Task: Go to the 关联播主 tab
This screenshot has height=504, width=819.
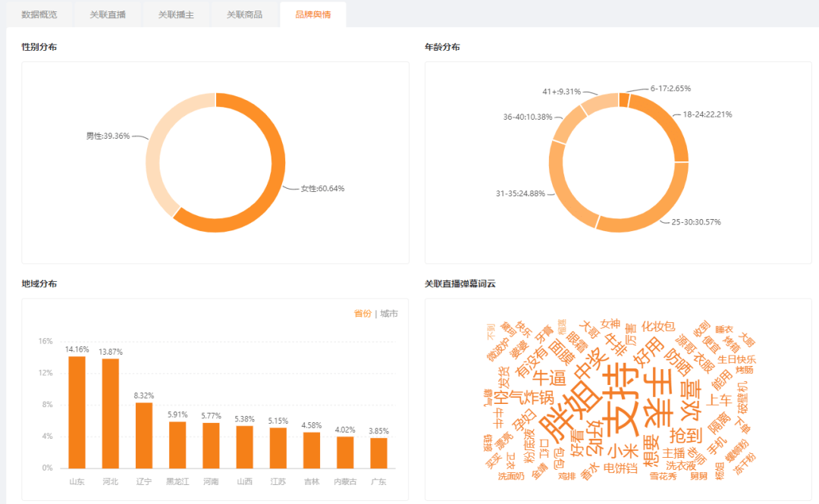Action: pos(176,14)
